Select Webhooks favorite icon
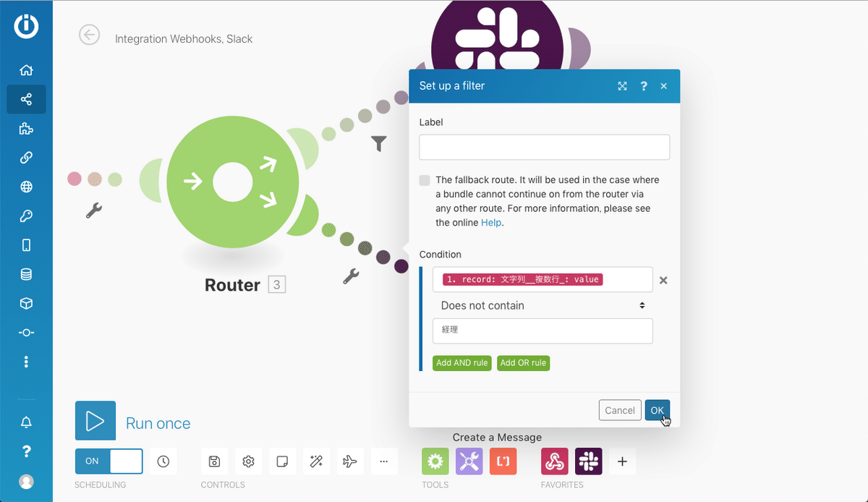The height and width of the screenshot is (502, 868). click(555, 461)
